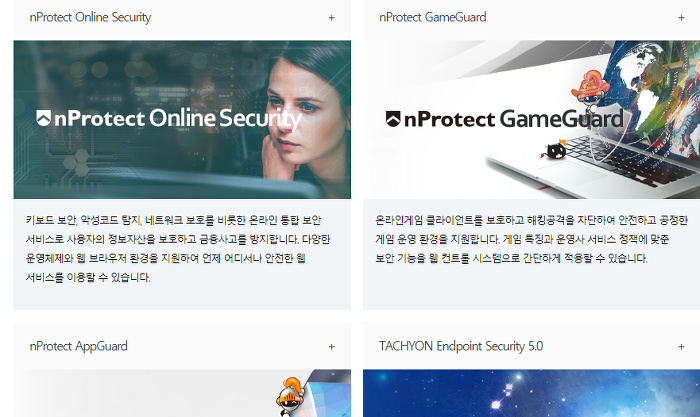Click the text '서비스를 이용할 수 있습니다.'
The image size is (700, 417).
tap(88, 277)
